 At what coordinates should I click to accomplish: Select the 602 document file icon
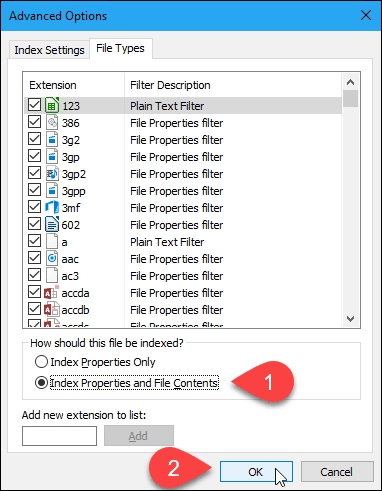[x=52, y=225]
